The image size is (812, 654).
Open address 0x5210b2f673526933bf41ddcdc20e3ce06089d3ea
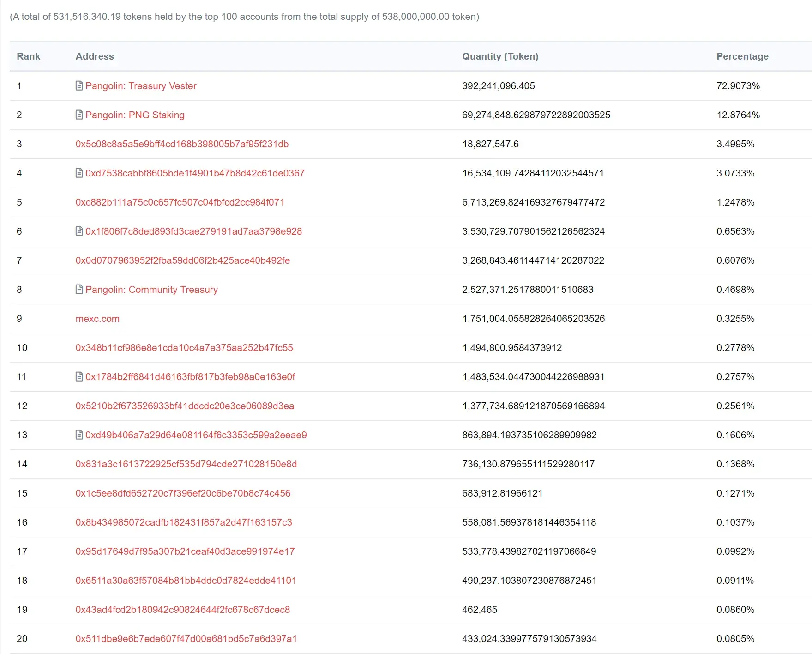[x=185, y=406]
